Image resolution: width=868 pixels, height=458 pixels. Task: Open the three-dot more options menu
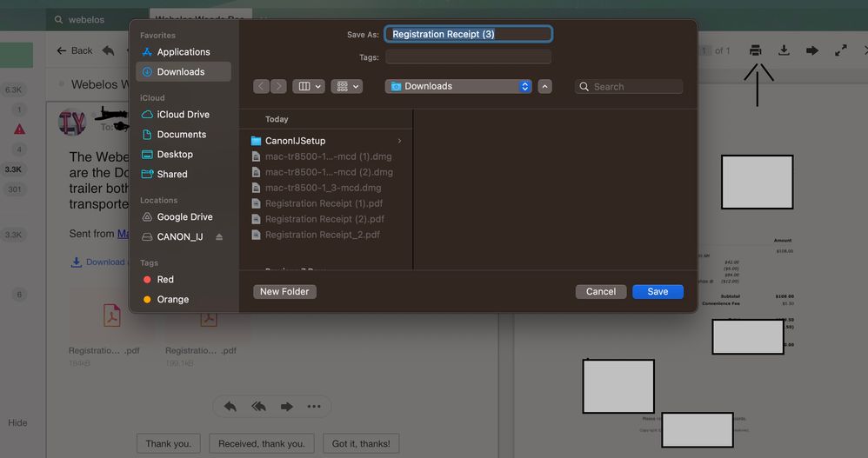point(314,407)
